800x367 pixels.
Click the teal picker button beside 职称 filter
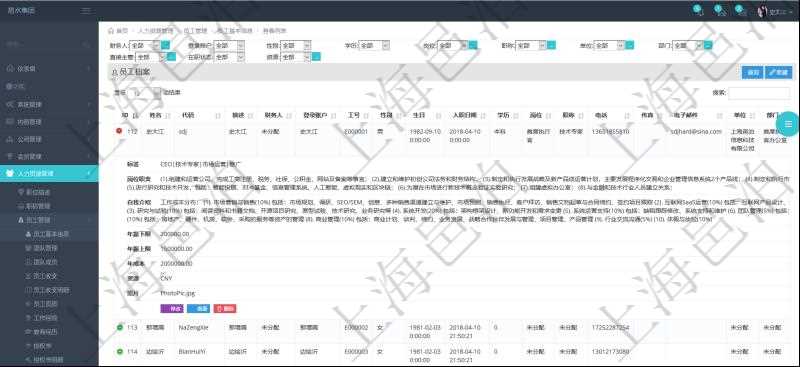point(552,45)
